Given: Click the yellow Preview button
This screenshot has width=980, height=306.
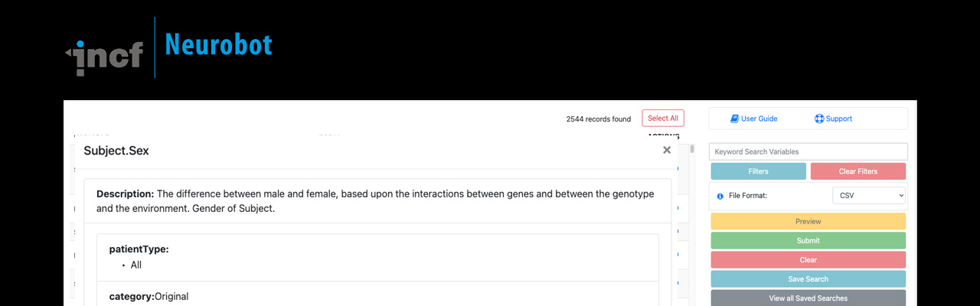Looking at the screenshot, I should pyautogui.click(x=808, y=221).
